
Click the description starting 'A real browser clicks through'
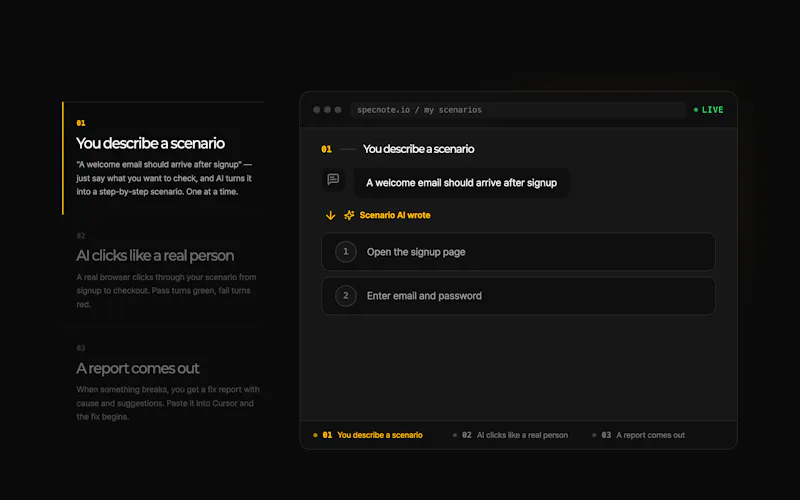click(166, 290)
